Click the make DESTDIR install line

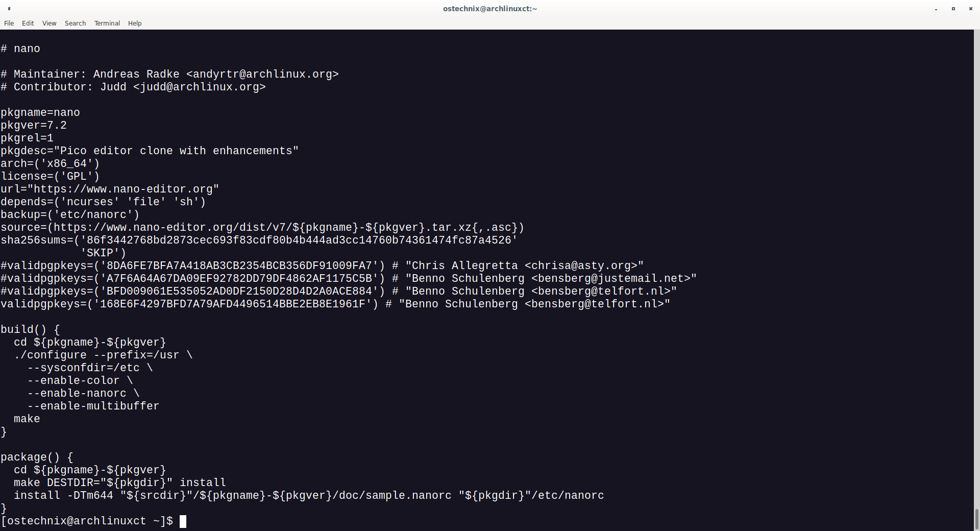click(x=120, y=482)
